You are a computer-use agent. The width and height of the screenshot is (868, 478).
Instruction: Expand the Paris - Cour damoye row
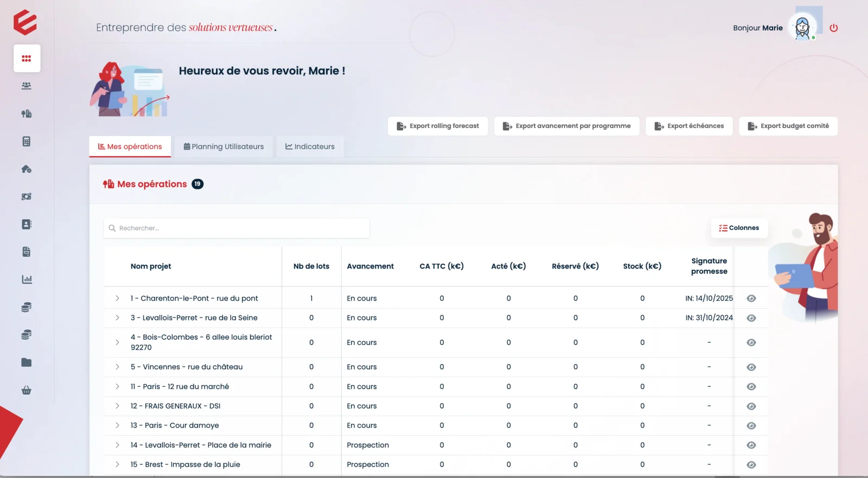117,425
